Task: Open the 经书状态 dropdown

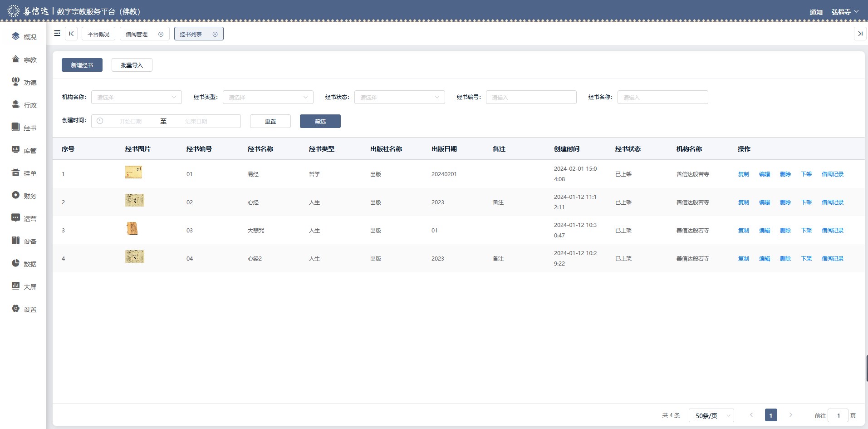Action: coord(399,97)
